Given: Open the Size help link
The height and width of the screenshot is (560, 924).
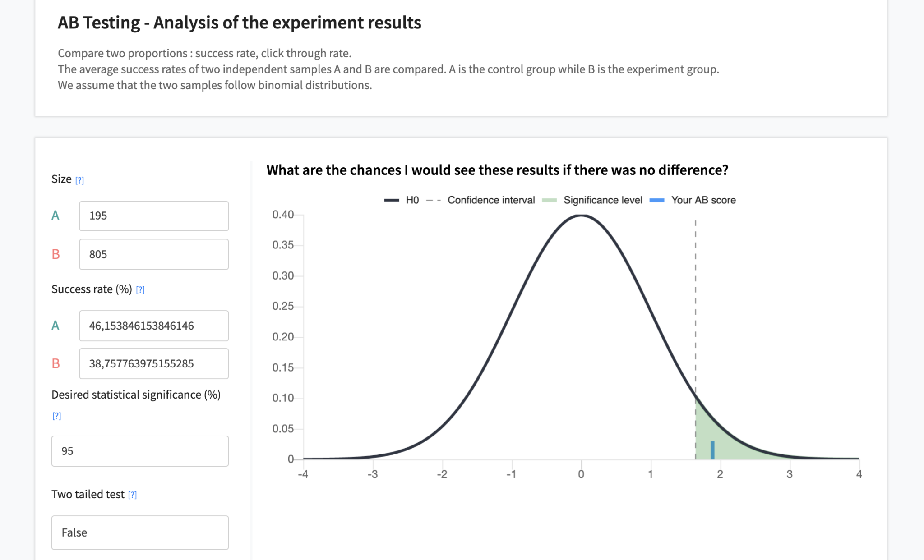Looking at the screenshot, I should (80, 180).
